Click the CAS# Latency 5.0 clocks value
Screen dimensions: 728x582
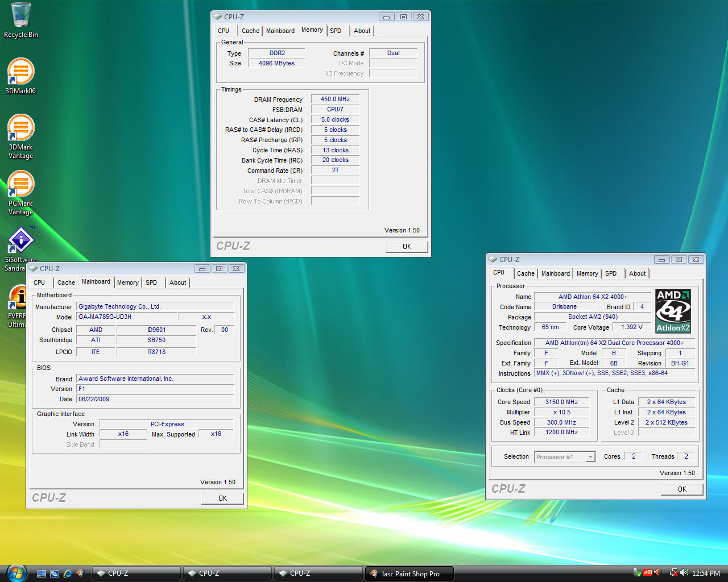336,119
